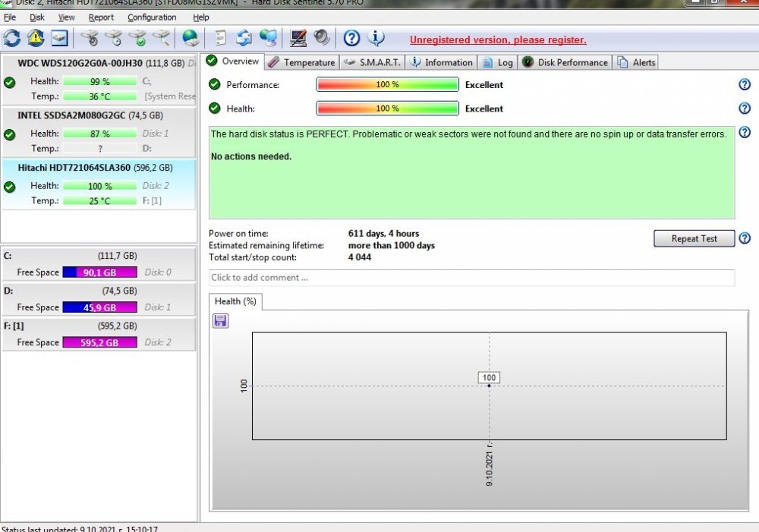Click the 'Unregistered version, please register' link

click(498, 40)
